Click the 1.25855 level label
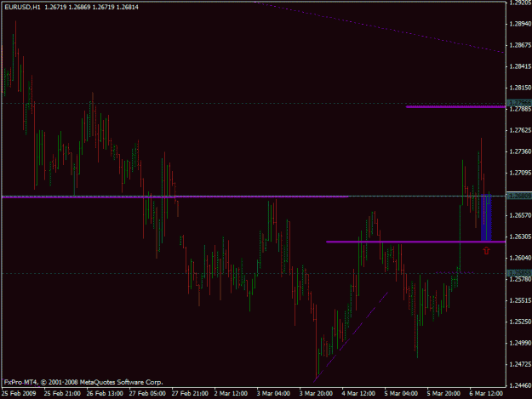This screenshot has width=532, height=399. click(x=519, y=273)
